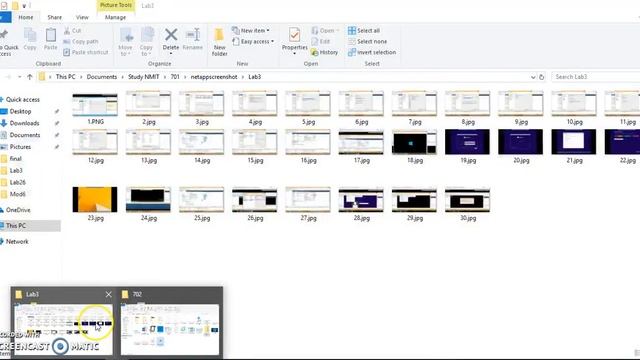The width and height of the screenshot is (640, 360).
Task: Click the Open command in ribbon
Action: pos(324,31)
